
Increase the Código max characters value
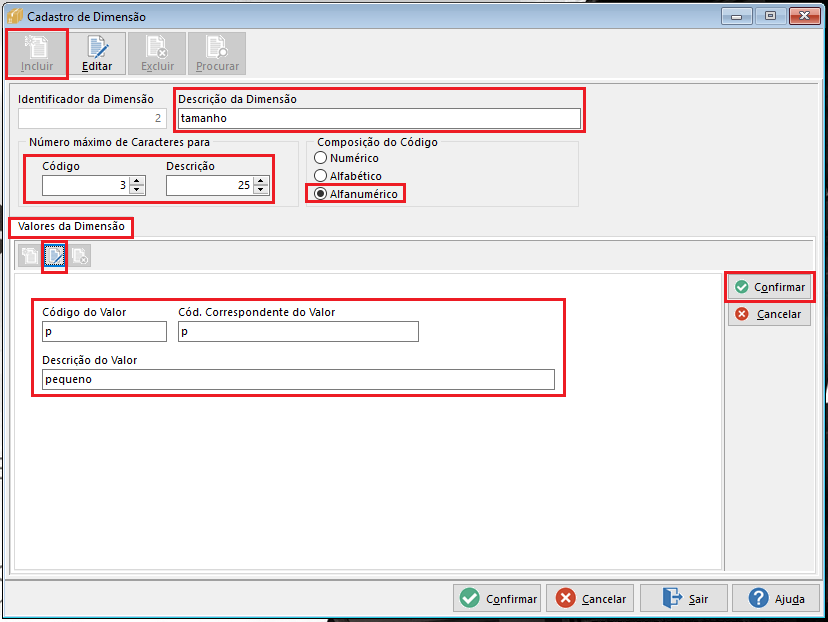click(x=137, y=181)
